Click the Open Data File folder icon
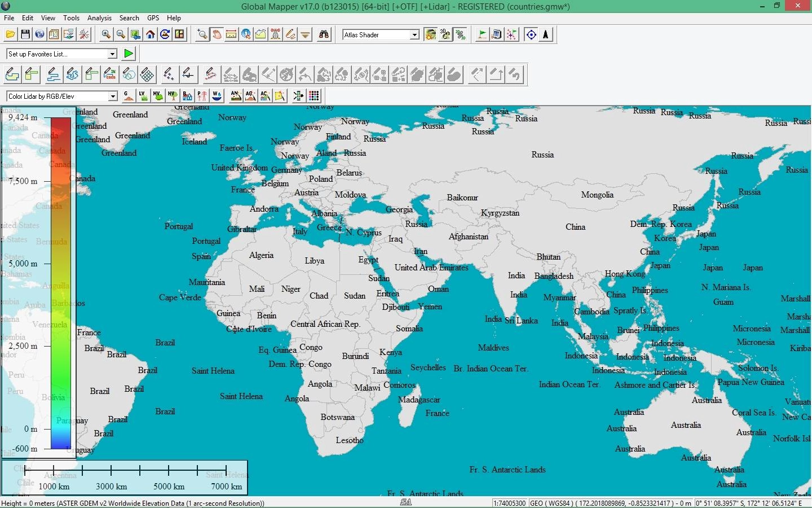812x508 pixels. point(10,34)
